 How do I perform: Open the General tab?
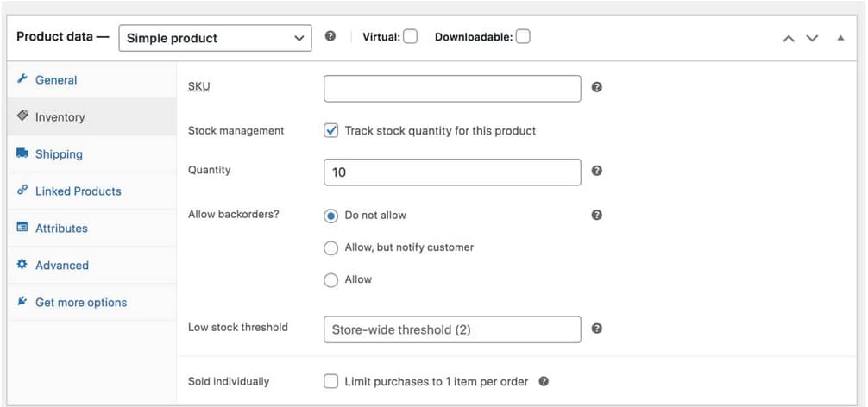pyautogui.click(x=92, y=79)
